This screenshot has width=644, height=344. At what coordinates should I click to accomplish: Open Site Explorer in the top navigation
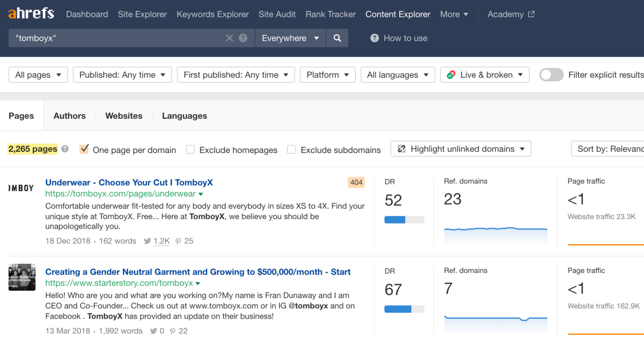pos(142,14)
